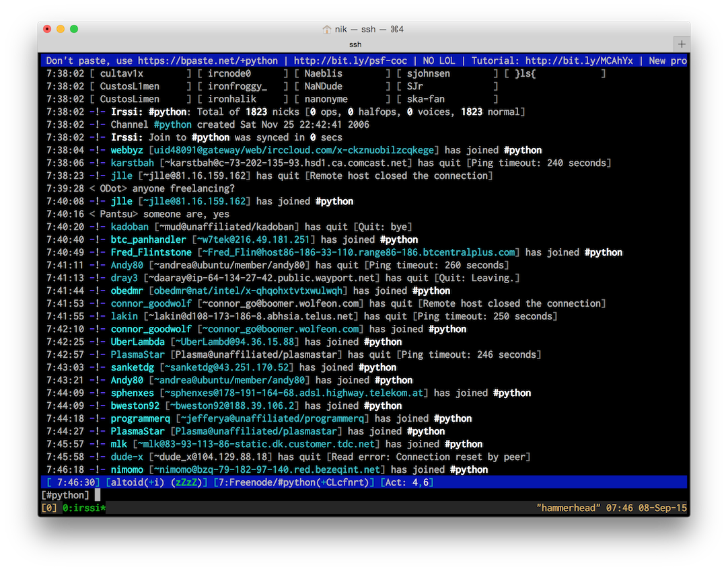Click nick 'UberLambda' join line
Screen dimensions: 728x571
pyautogui.click(x=137, y=342)
